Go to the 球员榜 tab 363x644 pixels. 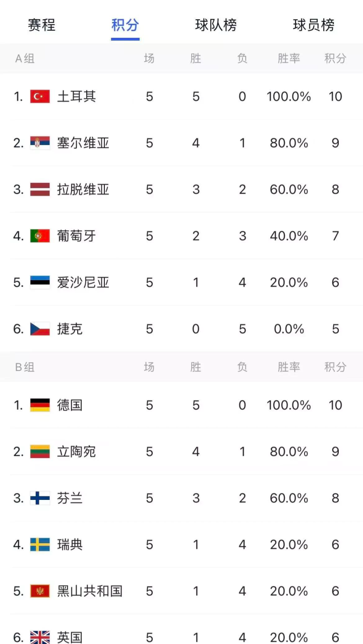point(314,25)
